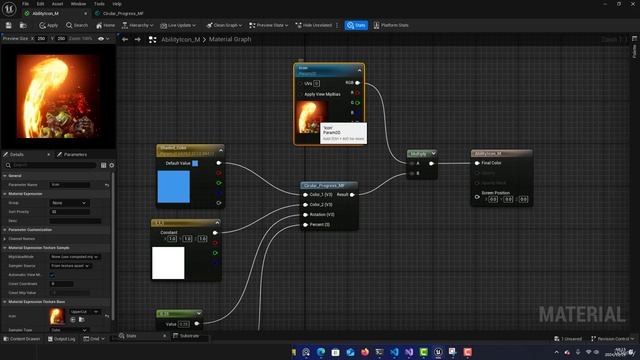Save the material using the save icon
This screenshot has width=640, height=360.
(9, 25)
